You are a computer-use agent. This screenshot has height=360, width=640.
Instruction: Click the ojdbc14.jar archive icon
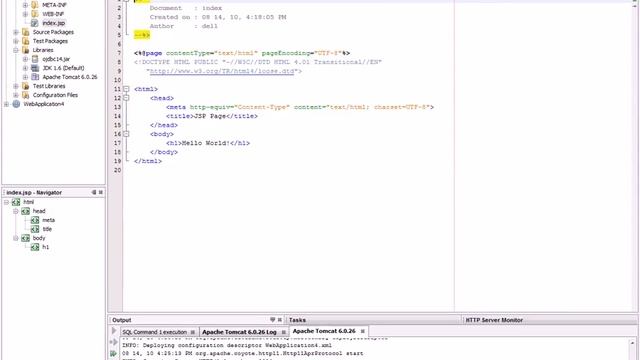tap(35, 59)
